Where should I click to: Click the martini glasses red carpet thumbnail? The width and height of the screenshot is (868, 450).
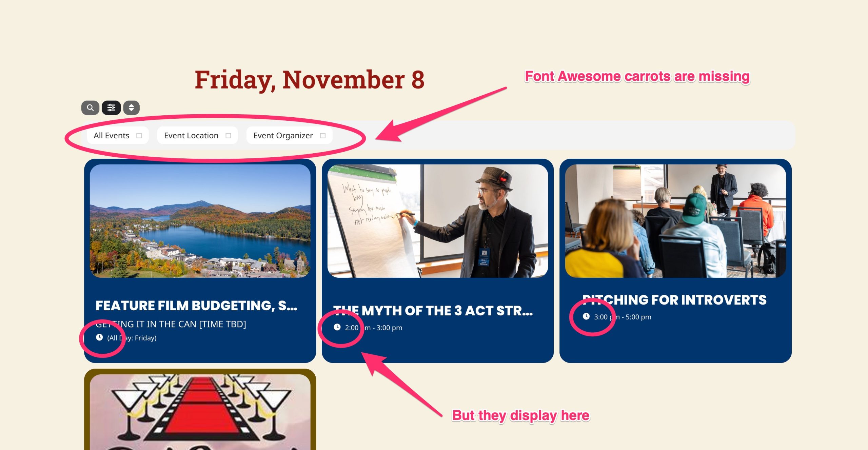pos(200,412)
